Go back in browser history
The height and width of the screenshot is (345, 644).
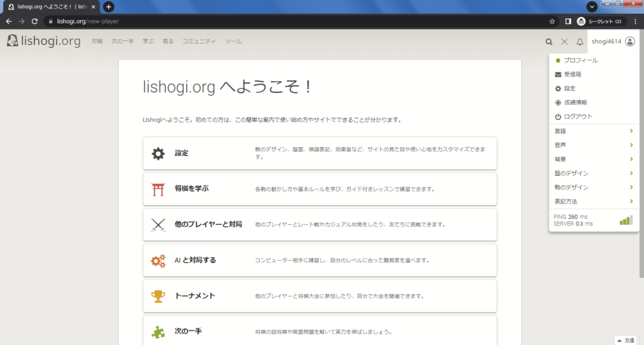coord(9,21)
